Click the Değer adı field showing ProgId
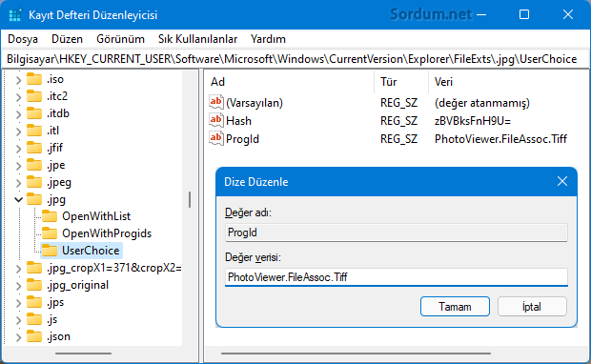Image resolution: width=591 pixels, height=364 pixels. 397,233
